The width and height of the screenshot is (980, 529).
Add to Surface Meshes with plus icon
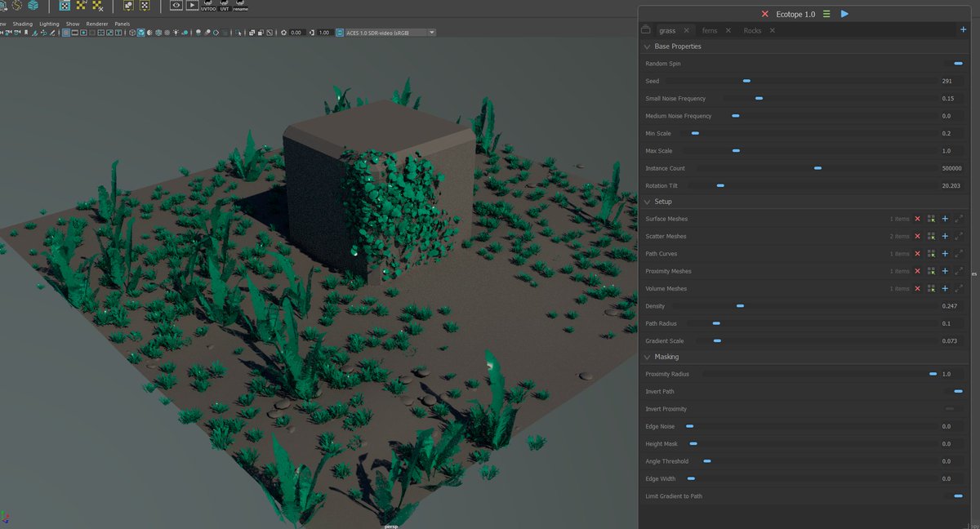[945, 219]
